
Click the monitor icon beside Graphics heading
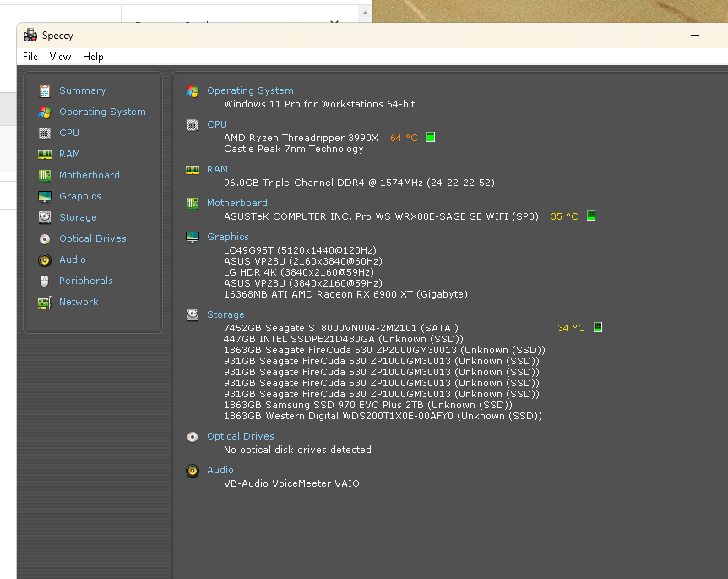tap(193, 237)
